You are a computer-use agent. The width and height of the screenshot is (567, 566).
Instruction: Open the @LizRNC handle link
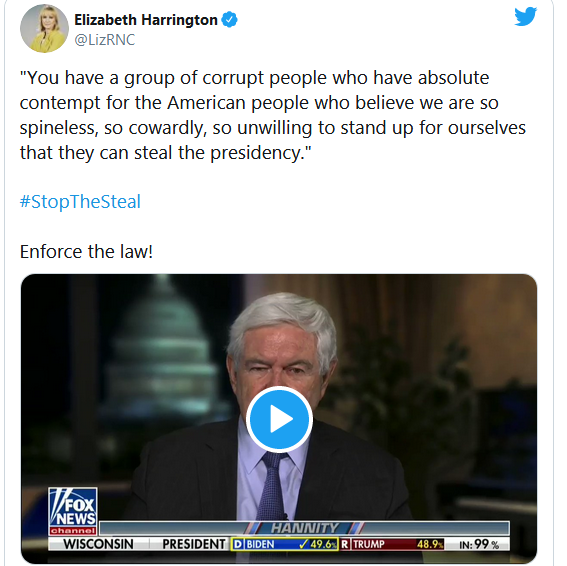click(105, 39)
